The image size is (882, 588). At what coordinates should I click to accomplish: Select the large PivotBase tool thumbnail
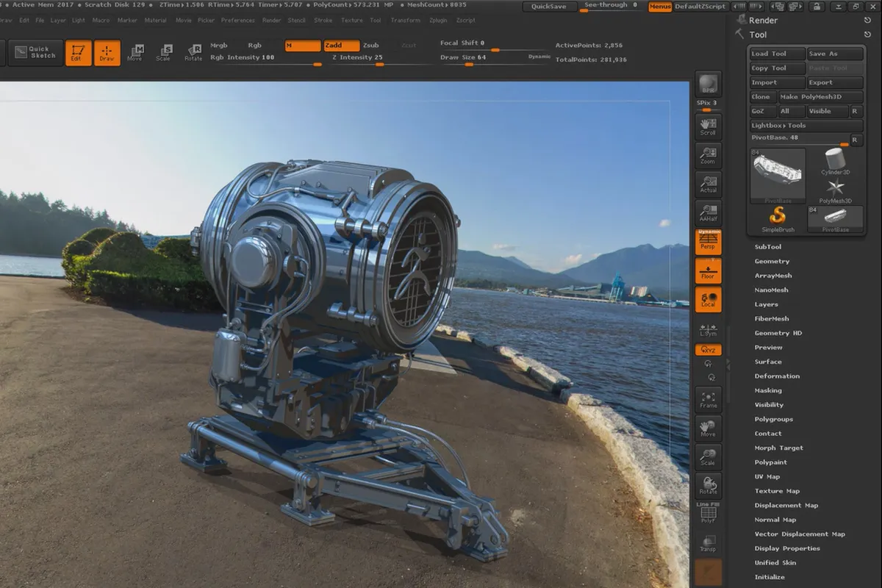point(778,176)
